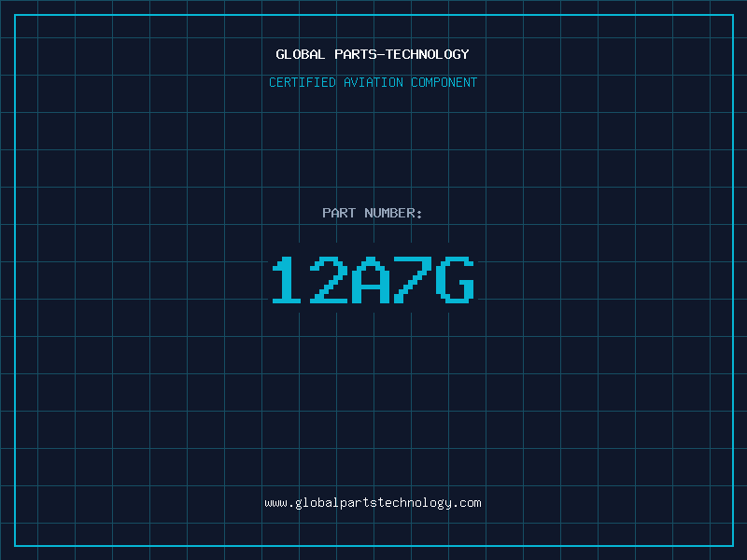Click the PART NUMBER: label
The image size is (747, 560).
click(x=372, y=213)
